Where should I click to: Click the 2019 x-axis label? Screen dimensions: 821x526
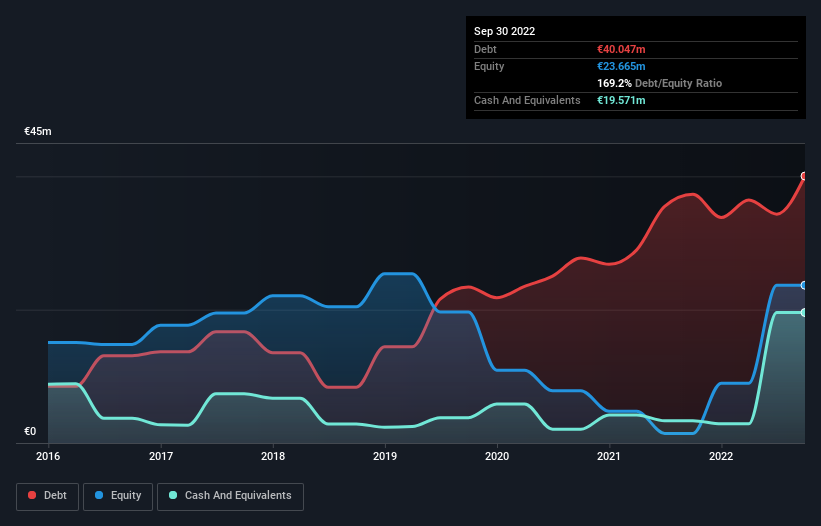385,456
